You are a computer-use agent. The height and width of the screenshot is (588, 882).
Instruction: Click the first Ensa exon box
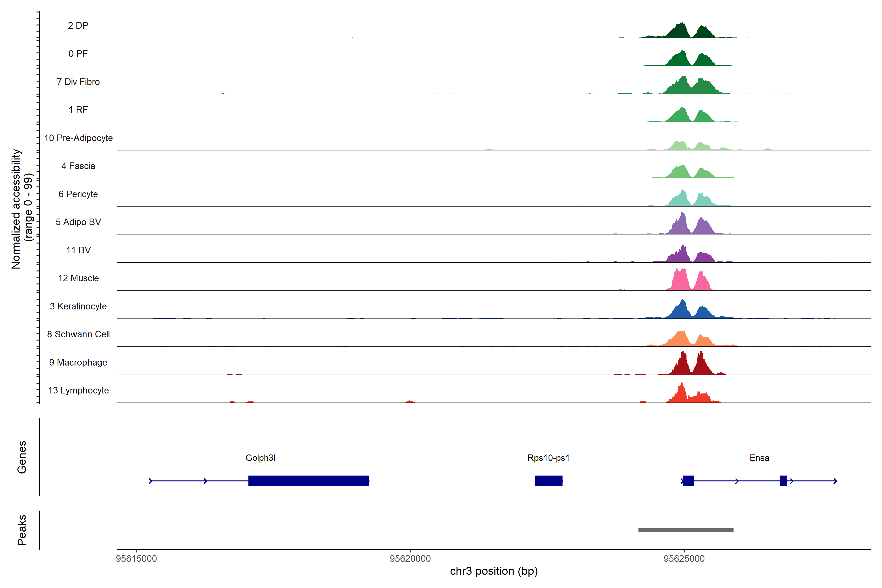click(688, 481)
